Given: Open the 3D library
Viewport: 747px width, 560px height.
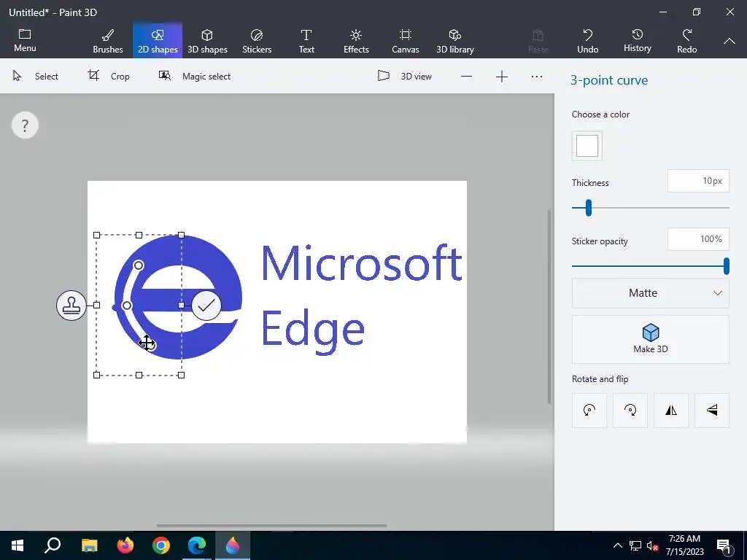Looking at the screenshot, I should [455, 42].
